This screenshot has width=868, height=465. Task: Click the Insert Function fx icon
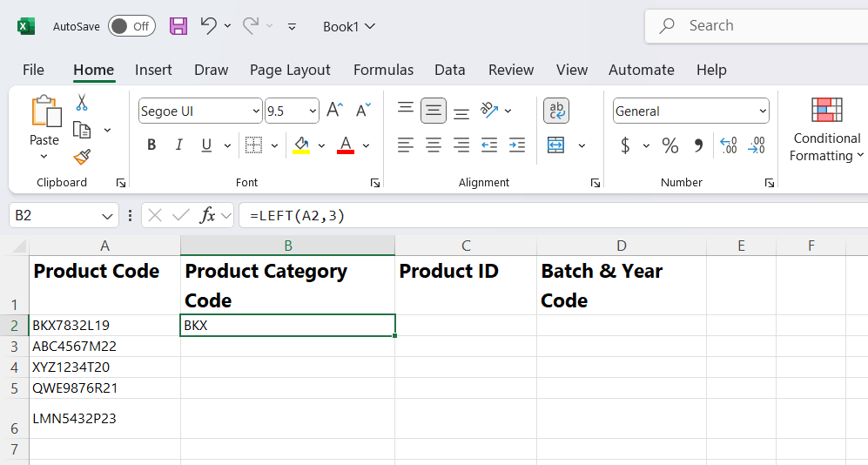pyautogui.click(x=207, y=215)
